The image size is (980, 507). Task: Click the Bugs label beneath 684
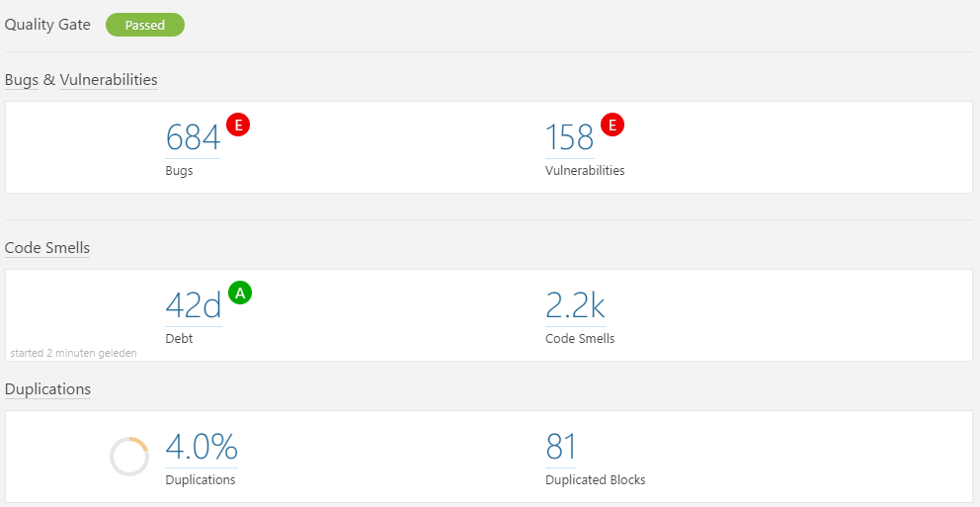tap(179, 170)
